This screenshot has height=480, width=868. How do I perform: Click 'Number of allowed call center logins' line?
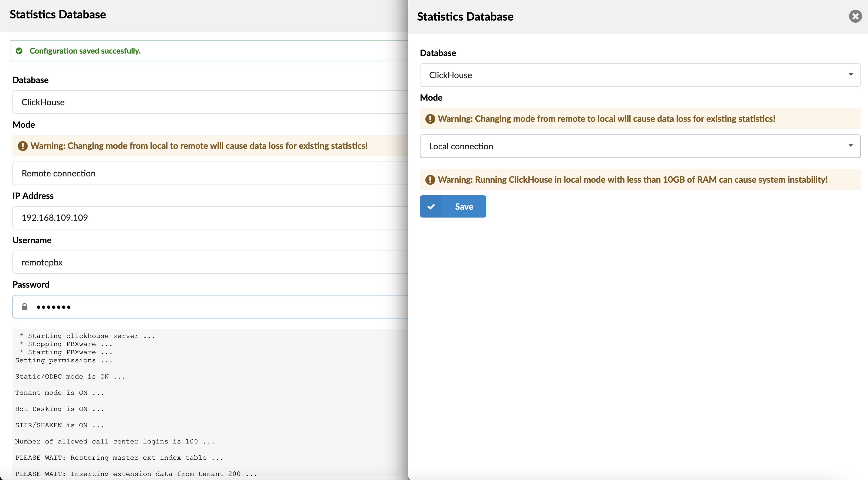pyautogui.click(x=115, y=441)
